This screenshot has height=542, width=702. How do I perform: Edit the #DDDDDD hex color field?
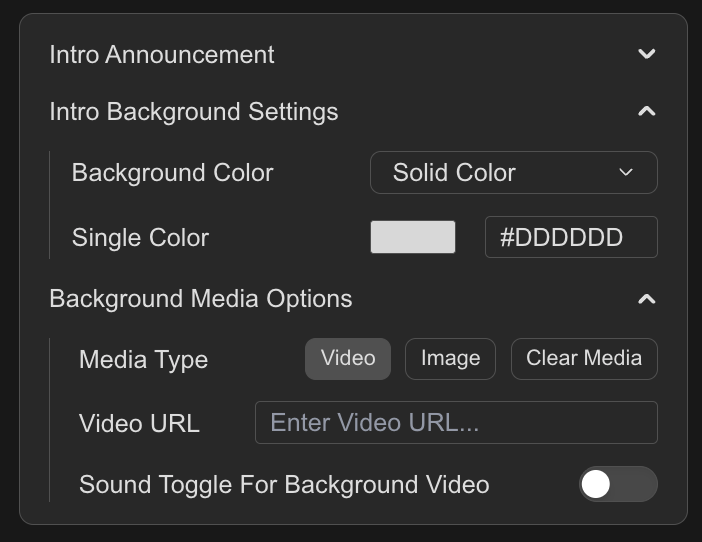click(571, 237)
